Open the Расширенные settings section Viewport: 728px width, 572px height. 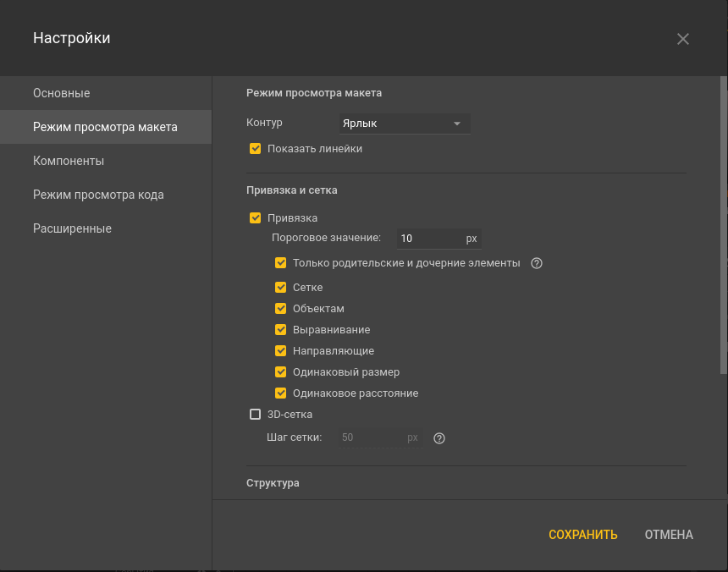[x=72, y=228]
